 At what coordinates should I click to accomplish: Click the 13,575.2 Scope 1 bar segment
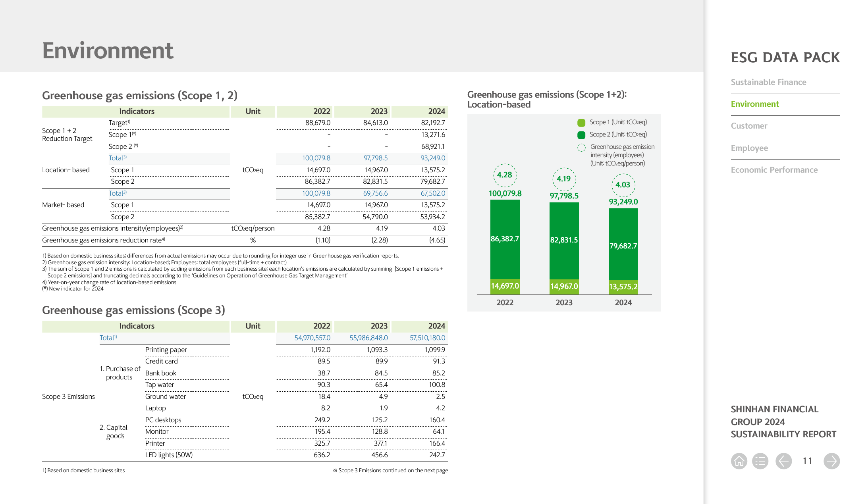623,287
